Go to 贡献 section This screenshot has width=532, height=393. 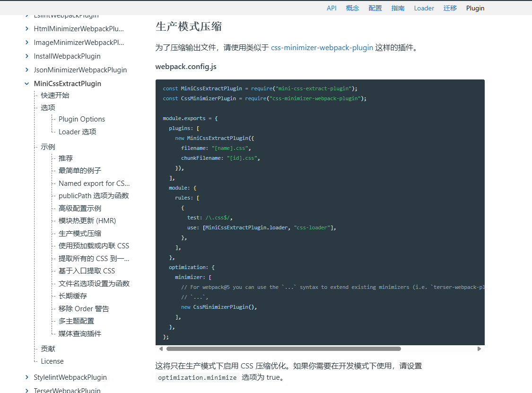pos(48,349)
